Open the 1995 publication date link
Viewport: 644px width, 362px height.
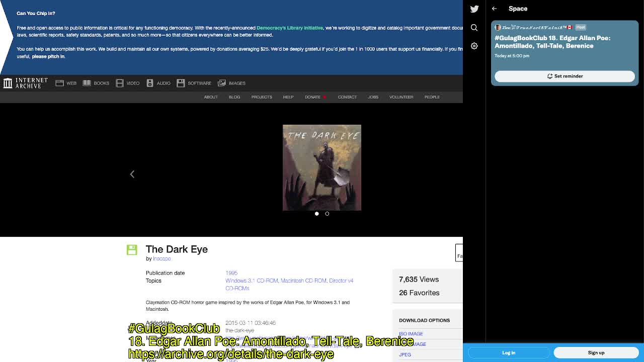pos(231,273)
